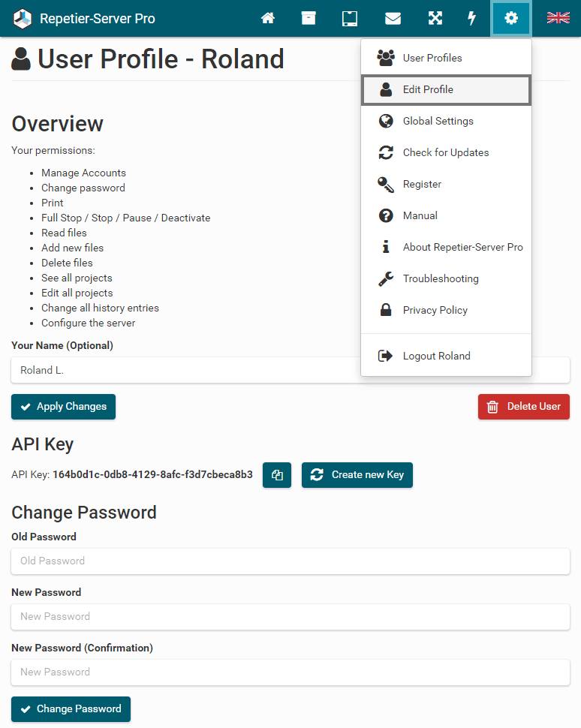Click the fullscreen arrows icon

click(x=435, y=18)
